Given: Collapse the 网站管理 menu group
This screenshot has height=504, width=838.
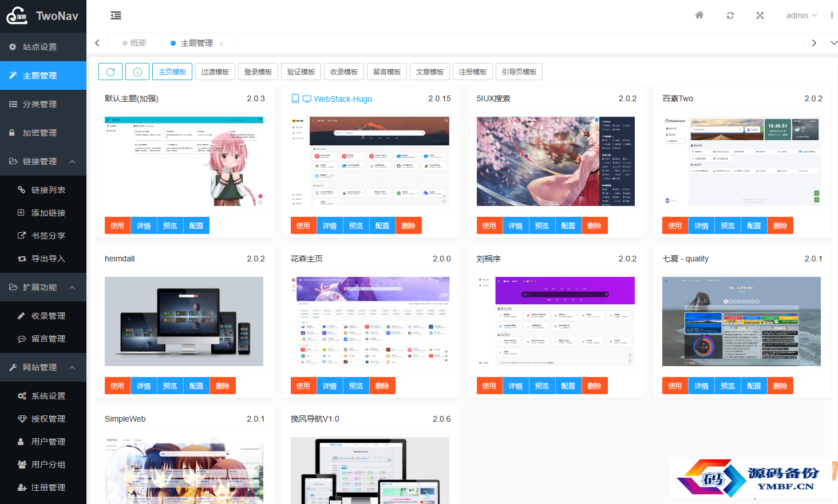Looking at the screenshot, I should (43, 367).
